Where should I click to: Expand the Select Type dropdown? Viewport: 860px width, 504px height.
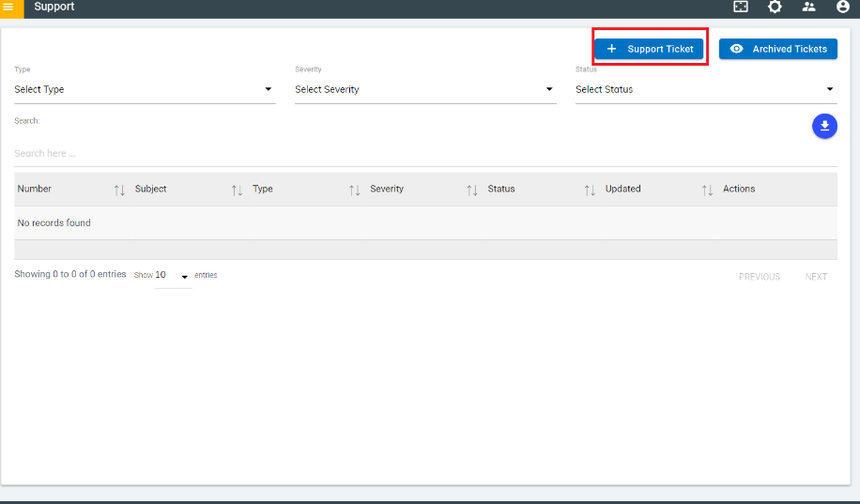[145, 89]
